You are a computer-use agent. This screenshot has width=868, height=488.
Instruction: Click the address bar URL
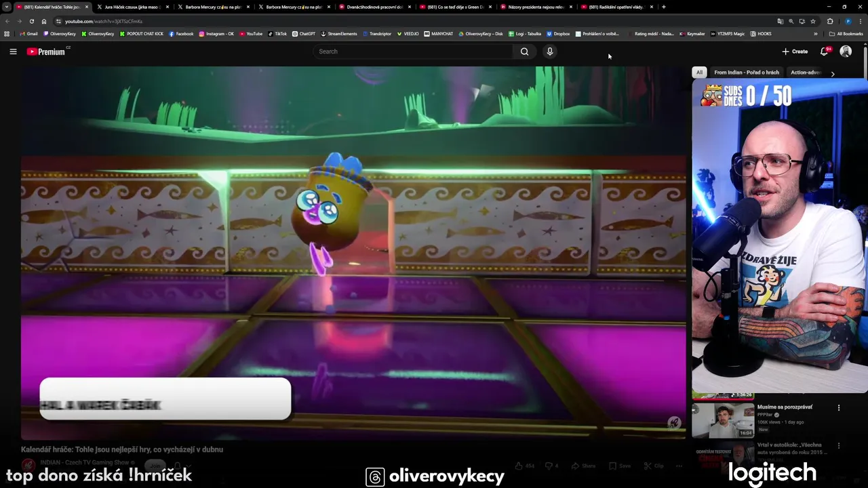coord(104,21)
